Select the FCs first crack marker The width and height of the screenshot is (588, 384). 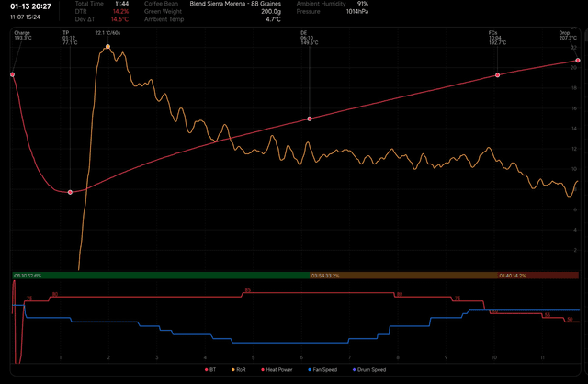498,74
